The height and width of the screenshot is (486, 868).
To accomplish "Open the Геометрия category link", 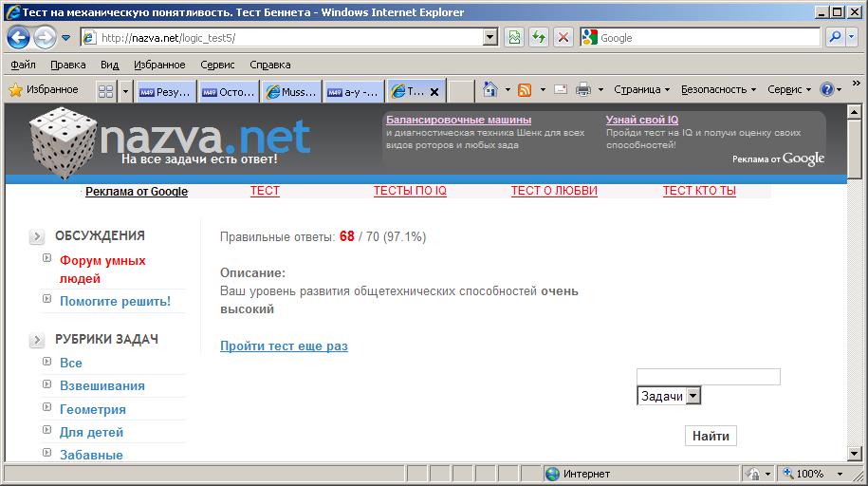I will pyautogui.click(x=92, y=409).
